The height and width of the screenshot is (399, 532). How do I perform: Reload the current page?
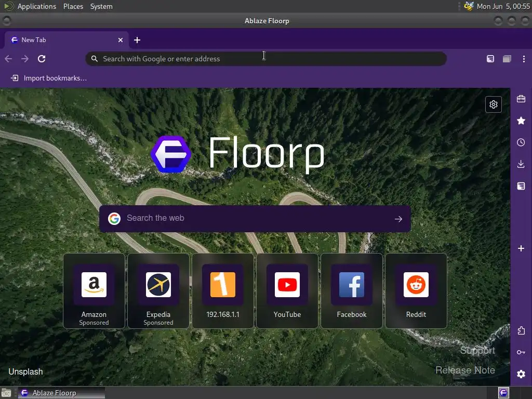click(x=42, y=59)
